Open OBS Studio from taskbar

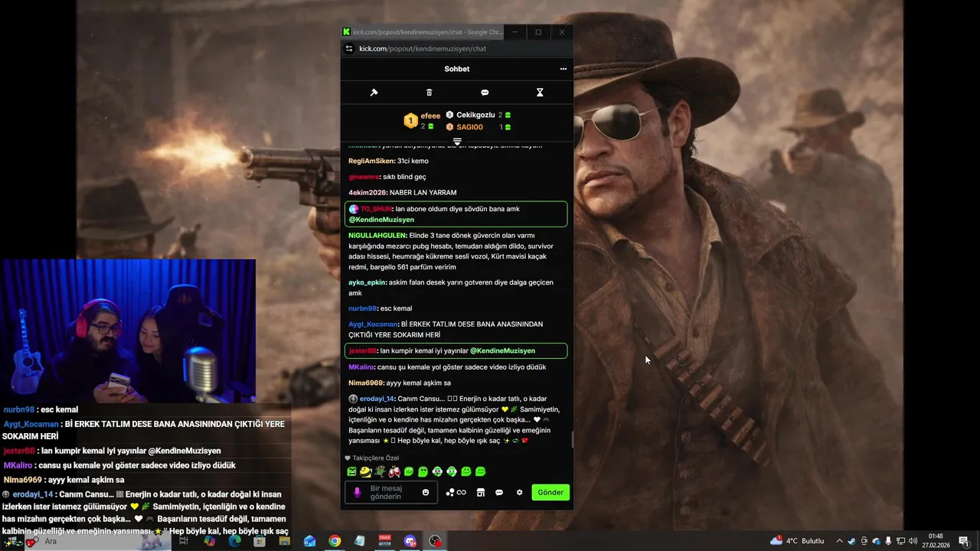tap(435, 541)
